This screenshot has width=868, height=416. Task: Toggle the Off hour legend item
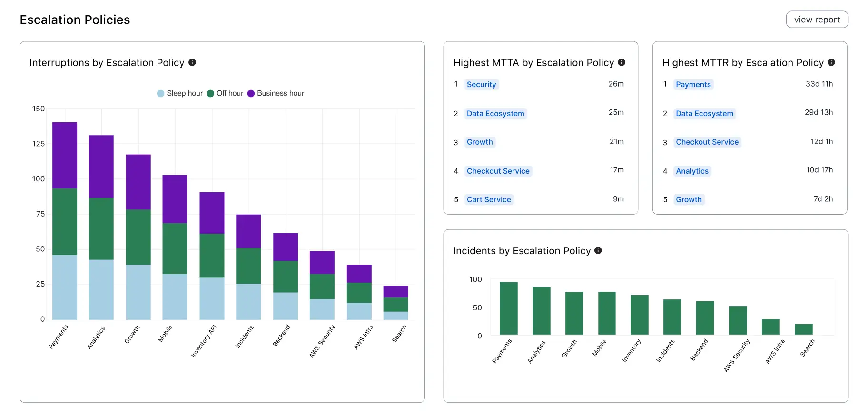pos(225,93)
